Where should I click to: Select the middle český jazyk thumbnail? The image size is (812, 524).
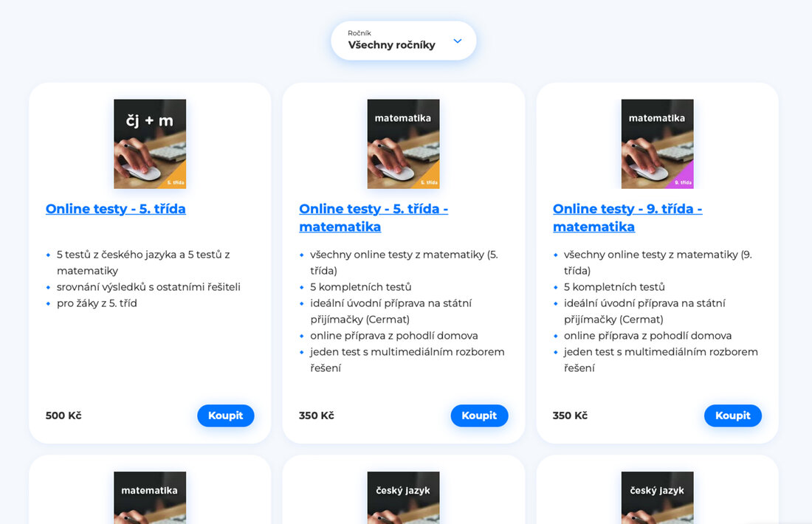(x=403, y=497)
